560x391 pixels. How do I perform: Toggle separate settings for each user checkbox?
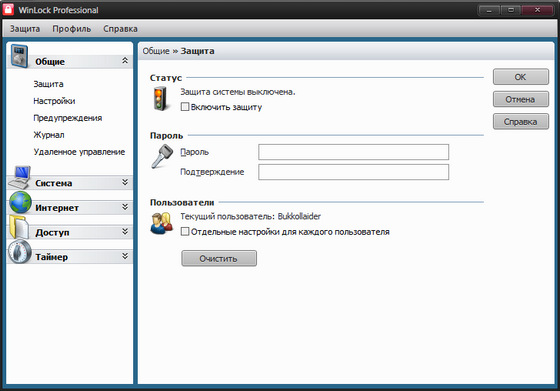pos(185,231)
